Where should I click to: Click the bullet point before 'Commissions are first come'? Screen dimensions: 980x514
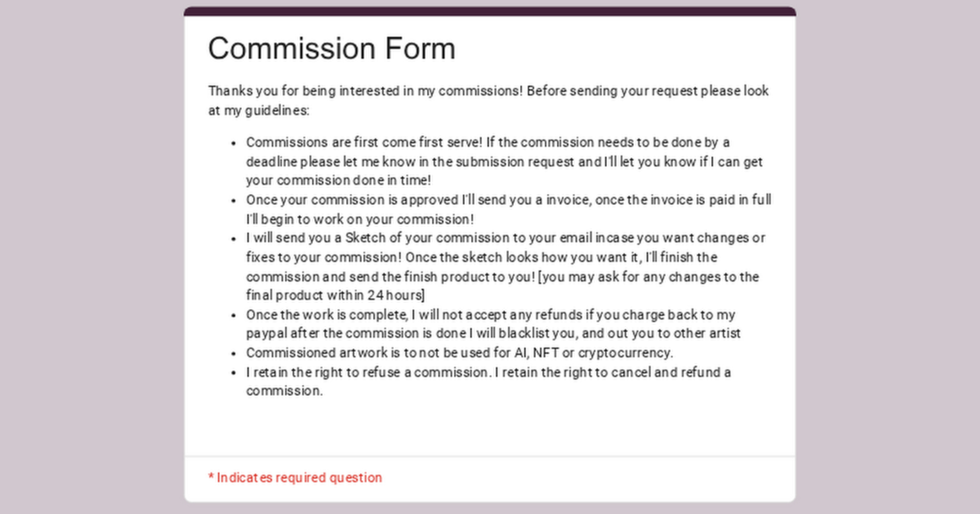[234, 143]
